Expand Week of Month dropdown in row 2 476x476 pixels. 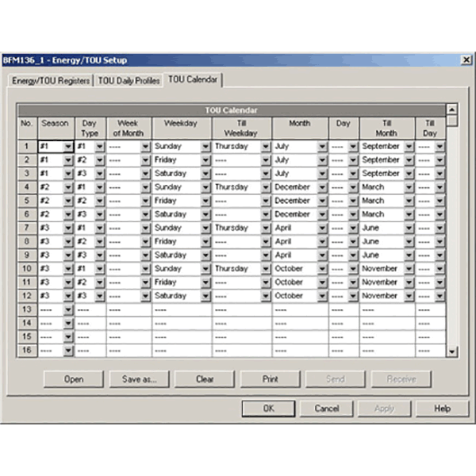coord(145,160)
